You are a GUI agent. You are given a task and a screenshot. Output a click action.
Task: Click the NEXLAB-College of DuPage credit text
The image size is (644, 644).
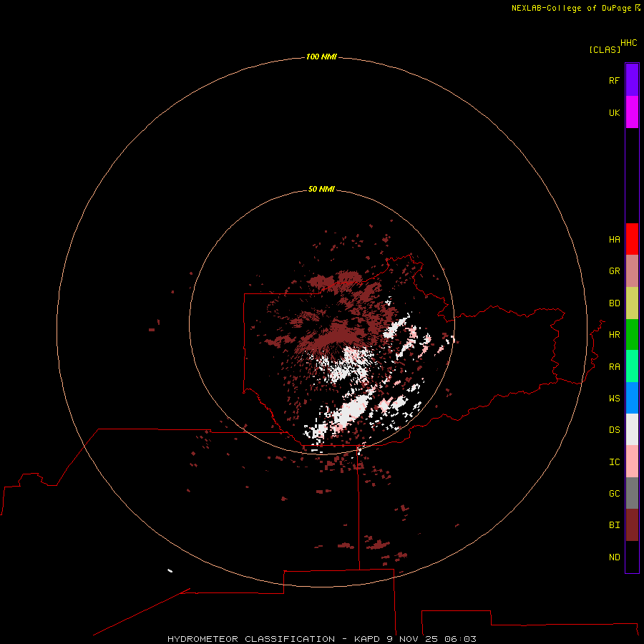click(571, 8)
